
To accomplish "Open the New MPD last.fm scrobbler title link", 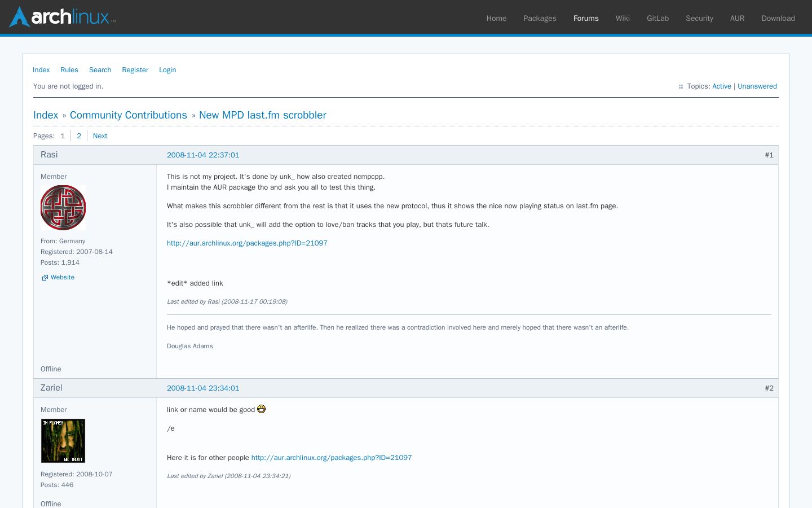I will pos(263,115).
